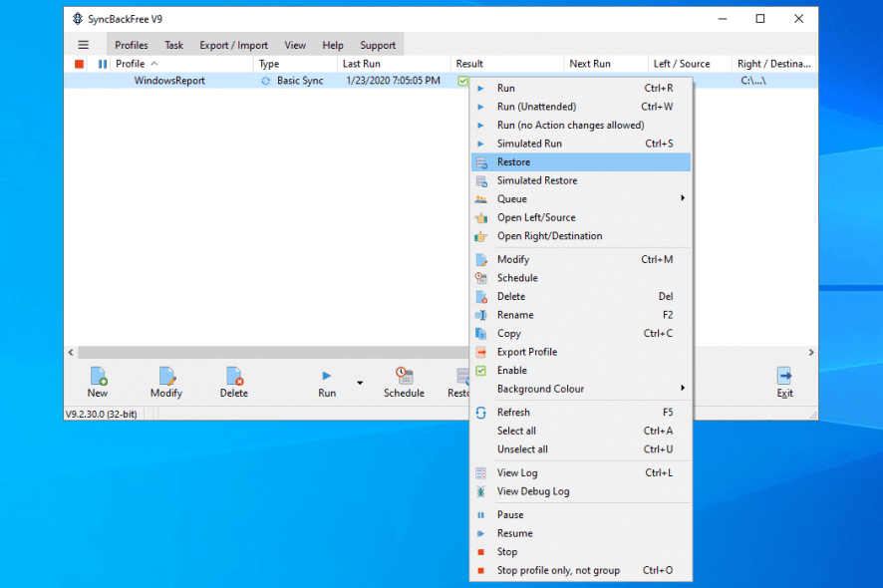
Task: Open the Task menu
Action: tap(174, 45)
